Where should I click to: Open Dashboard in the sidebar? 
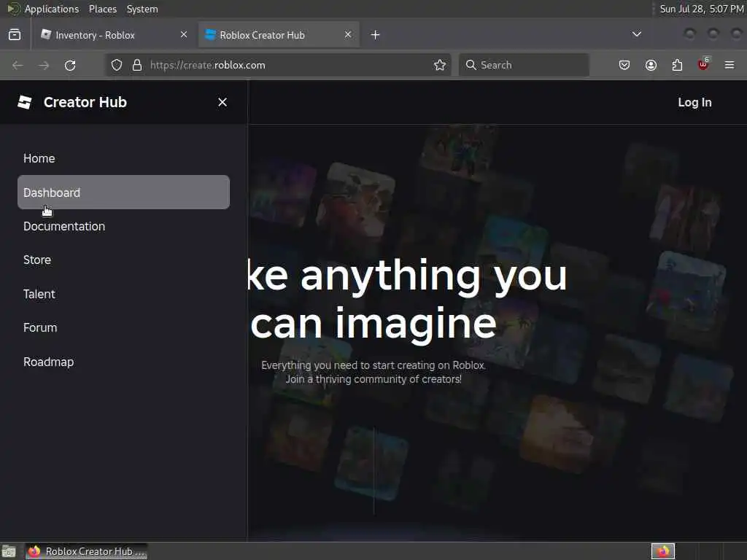(x=123, y=192)
